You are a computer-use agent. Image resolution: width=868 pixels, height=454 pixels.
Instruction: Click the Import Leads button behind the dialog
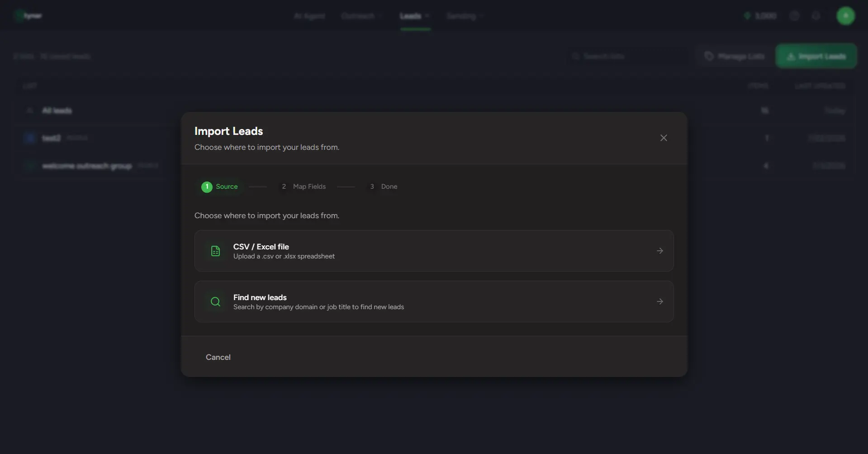click(816, 56)
